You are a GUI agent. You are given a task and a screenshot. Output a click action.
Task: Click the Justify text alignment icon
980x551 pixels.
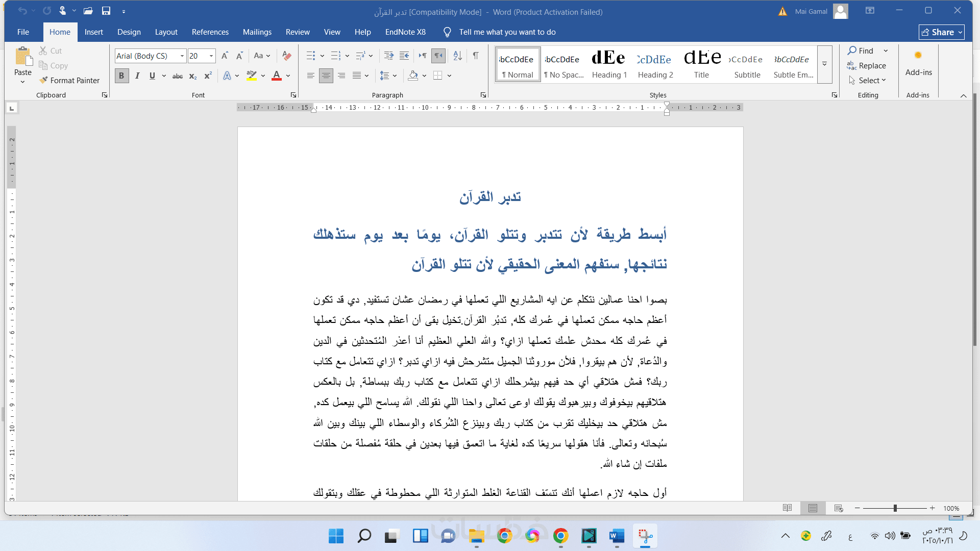[x=357, y=76]
